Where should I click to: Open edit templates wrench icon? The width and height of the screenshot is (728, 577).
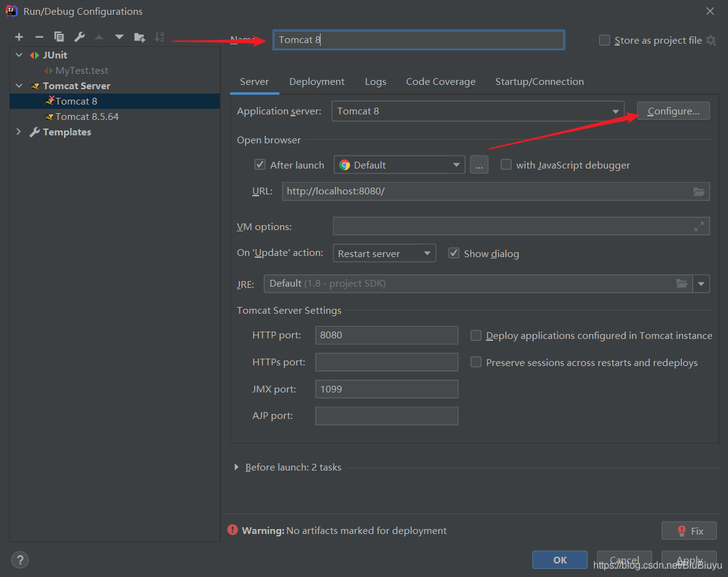(79, 37)
